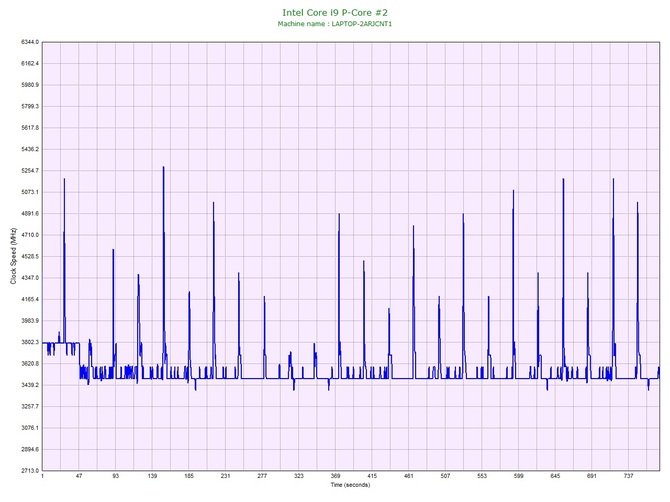Click the 599 time-axis tick label
The width and height of the screenshot is (670, 502).
(519, 476)
